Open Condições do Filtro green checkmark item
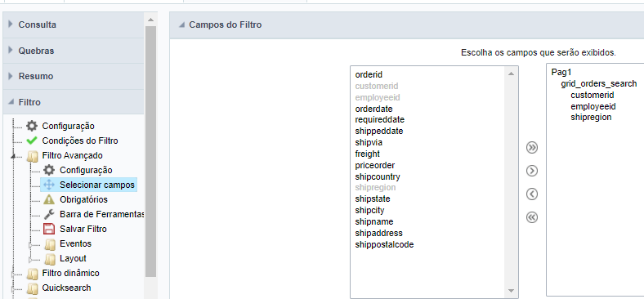The height and width of the screenshot is (299, 644). (32, 141)
